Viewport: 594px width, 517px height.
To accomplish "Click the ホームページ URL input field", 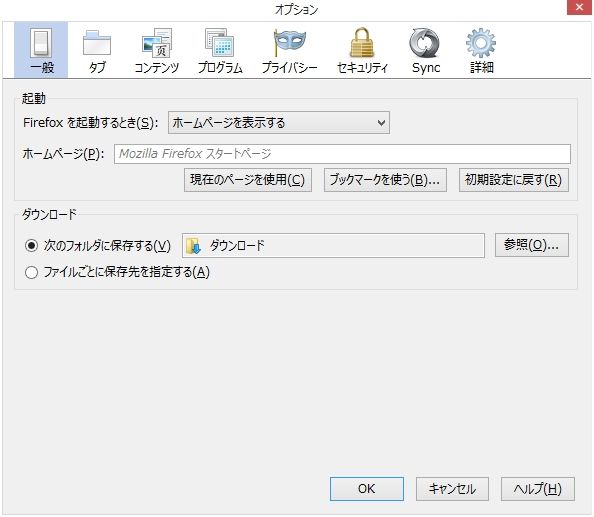I will pyautogui.click(x=342, y=154).
